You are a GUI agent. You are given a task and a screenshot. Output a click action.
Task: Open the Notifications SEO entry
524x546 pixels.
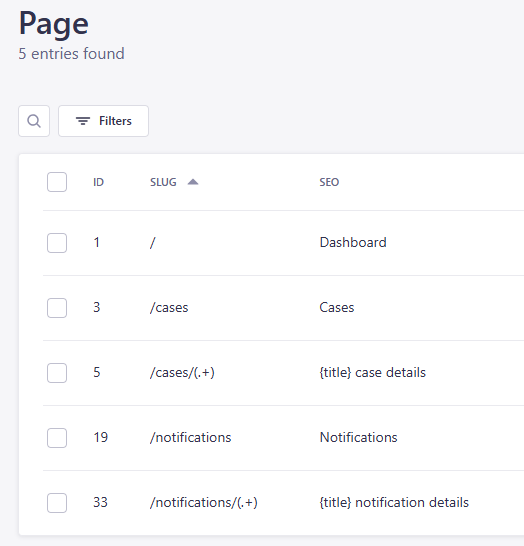point(358,437)
